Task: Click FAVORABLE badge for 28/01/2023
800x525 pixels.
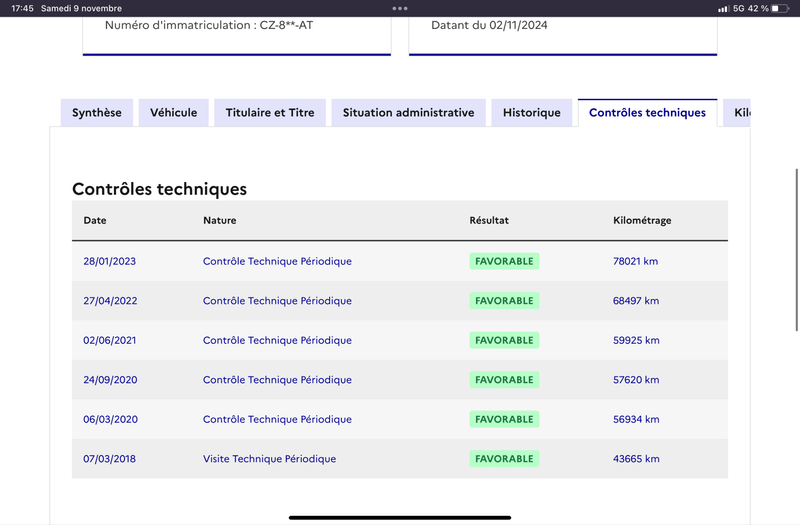Action: pyautogui.click(x=504, y=261)
